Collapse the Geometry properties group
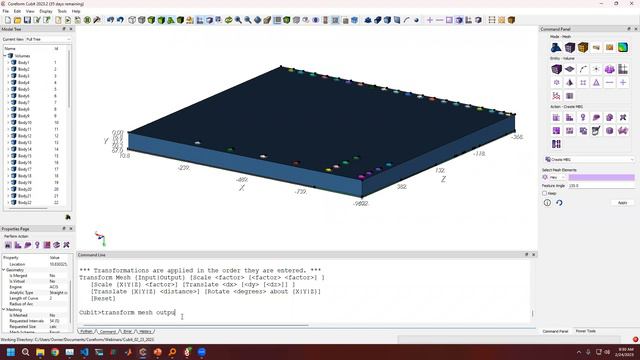Screen dimensions: 640x360 click(4, 270)
